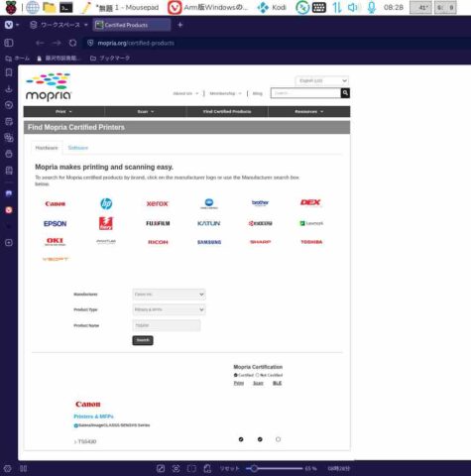Click the tile tabs icon in status bar
The height and width of the screenshot is (476, 471).
point(191,468)
